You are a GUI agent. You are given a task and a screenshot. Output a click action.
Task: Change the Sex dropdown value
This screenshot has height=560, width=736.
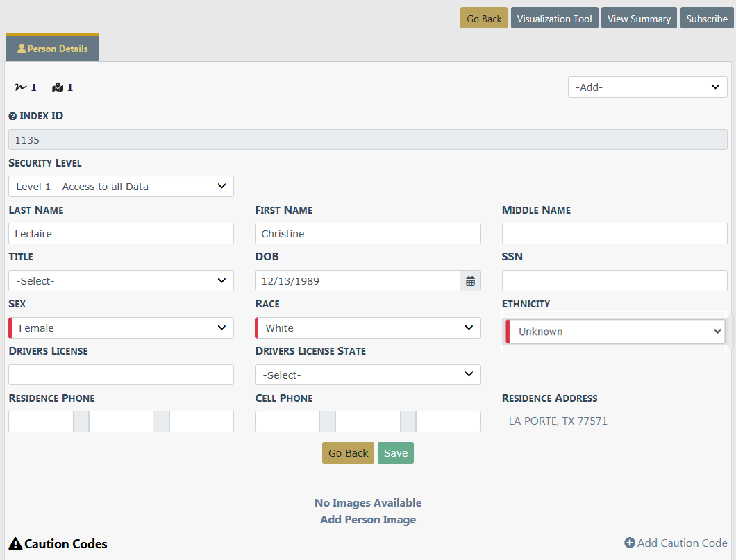[121, 328]
